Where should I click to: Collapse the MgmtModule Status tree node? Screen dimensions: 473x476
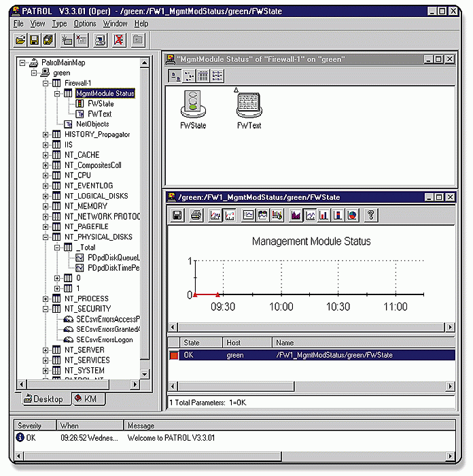(56, 94)
